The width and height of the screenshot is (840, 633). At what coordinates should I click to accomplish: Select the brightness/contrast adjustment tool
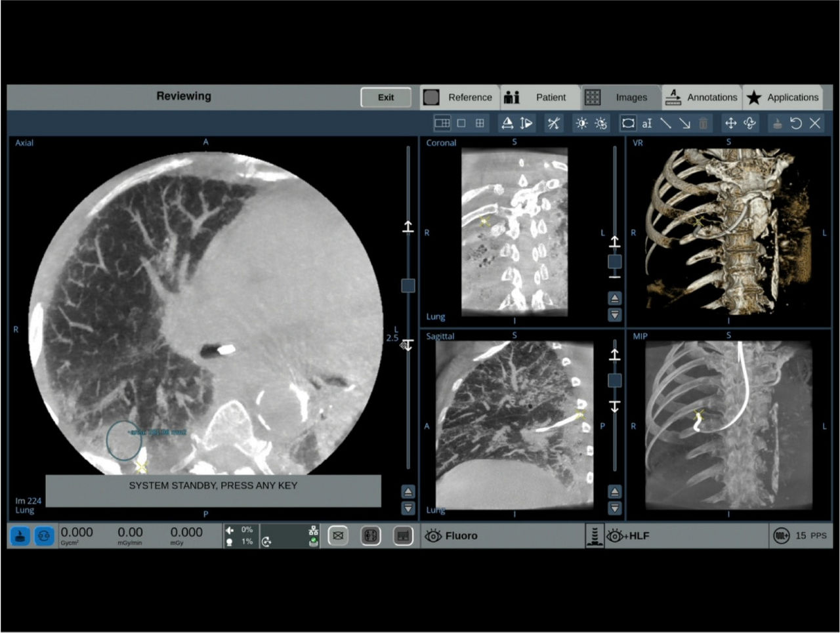click(x=581, y=123)
